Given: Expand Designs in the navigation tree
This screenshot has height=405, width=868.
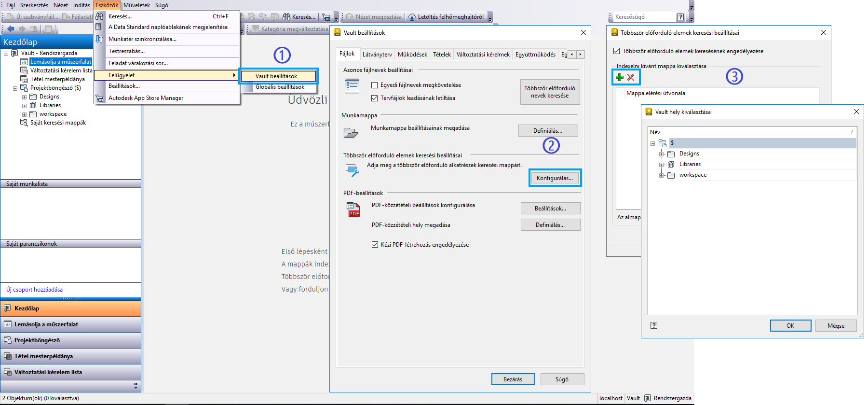Looking at the screenshot, I should (x=24, y=97).
